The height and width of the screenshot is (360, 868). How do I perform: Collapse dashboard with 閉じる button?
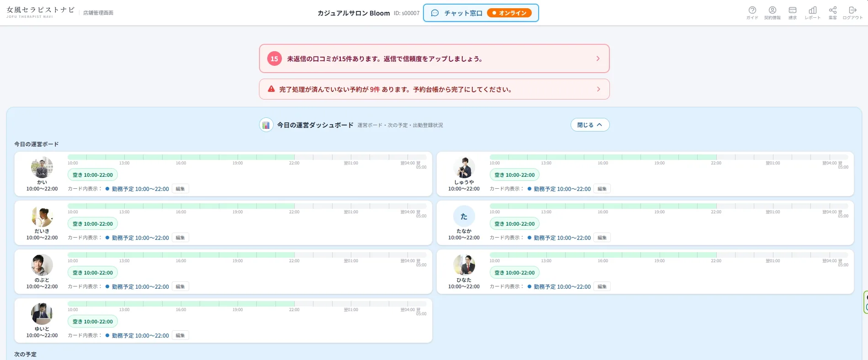(590, 125)
